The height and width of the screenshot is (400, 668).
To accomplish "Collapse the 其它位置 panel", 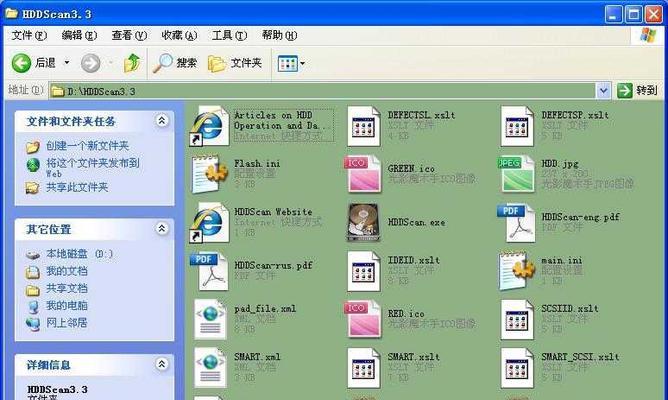I will (161, 229).
